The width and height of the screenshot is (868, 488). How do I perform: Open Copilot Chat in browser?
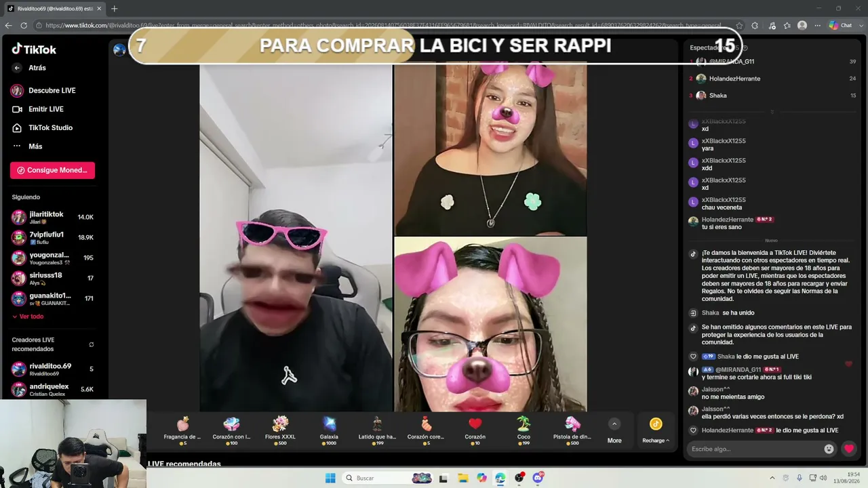(840, 26)
